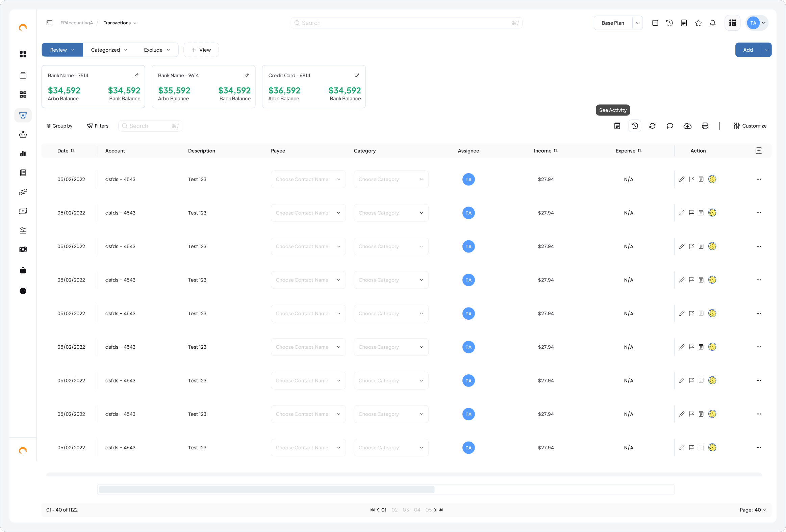This screenshot has height=532, width=786.
Task: Click the orange logo at top of sidebar
Action: point(23,28)
